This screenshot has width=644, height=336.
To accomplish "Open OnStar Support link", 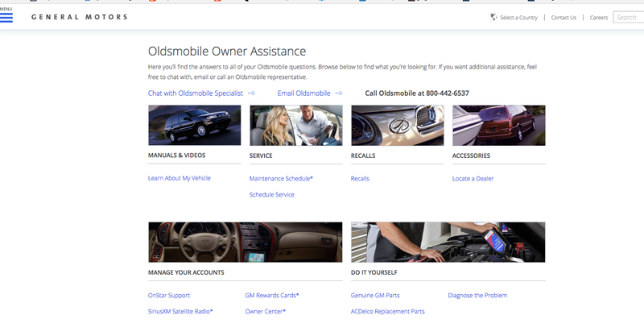I will pos(169,295).
